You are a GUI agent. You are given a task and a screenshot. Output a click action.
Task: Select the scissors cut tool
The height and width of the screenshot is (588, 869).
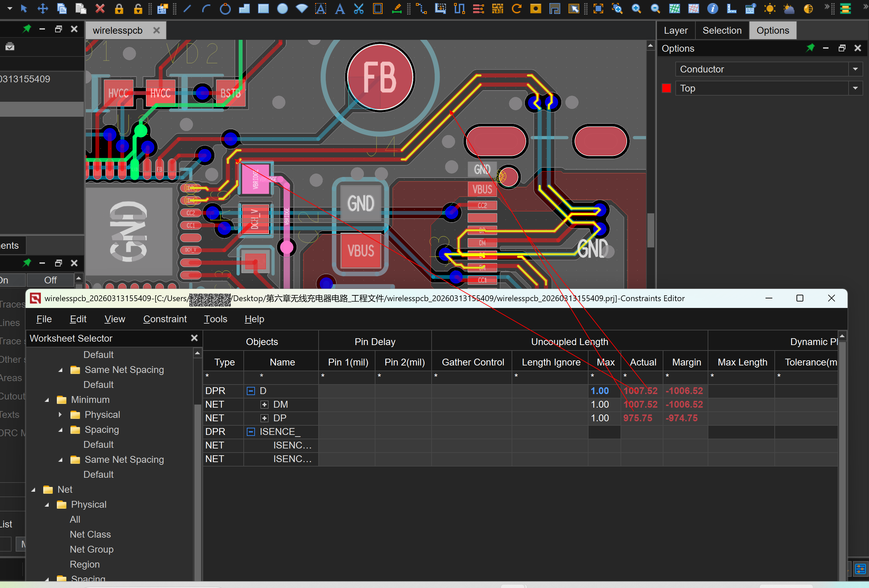(x=358, y=9)
